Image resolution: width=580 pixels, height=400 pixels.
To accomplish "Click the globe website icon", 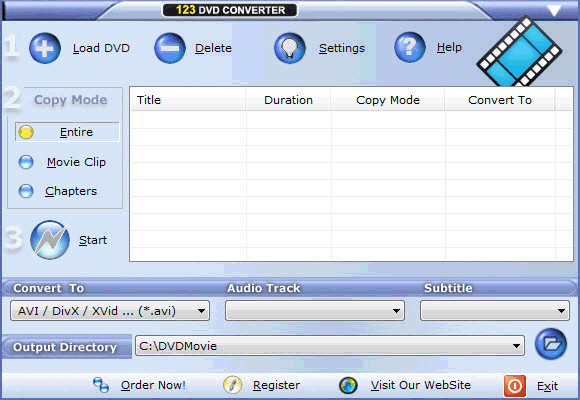I will pos(348,385).
